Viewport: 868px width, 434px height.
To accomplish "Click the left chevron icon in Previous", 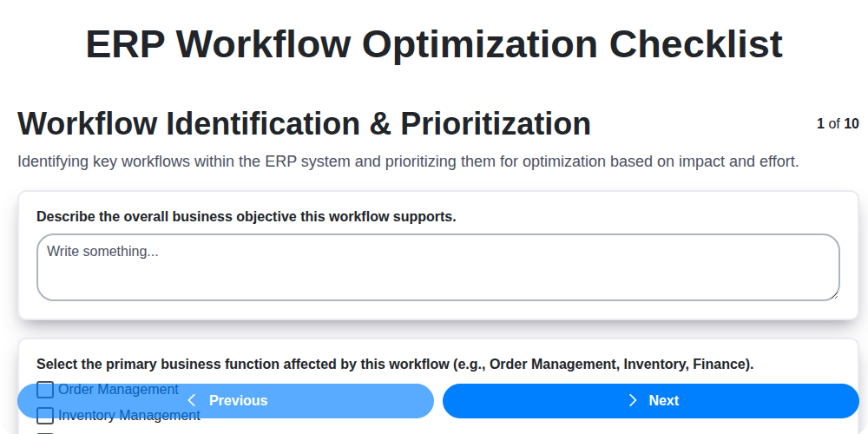I will pos(192,400).
